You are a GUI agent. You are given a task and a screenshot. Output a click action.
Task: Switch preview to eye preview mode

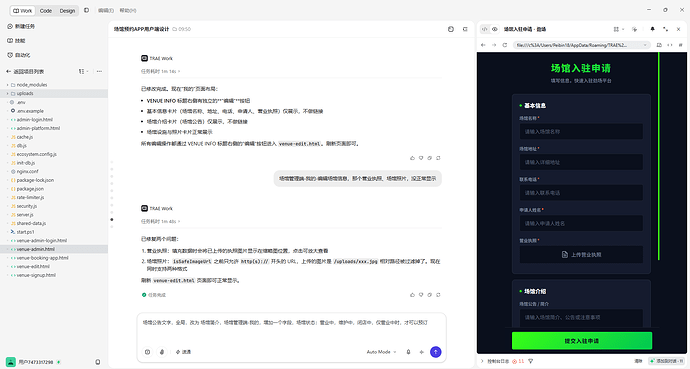point(495,29)
